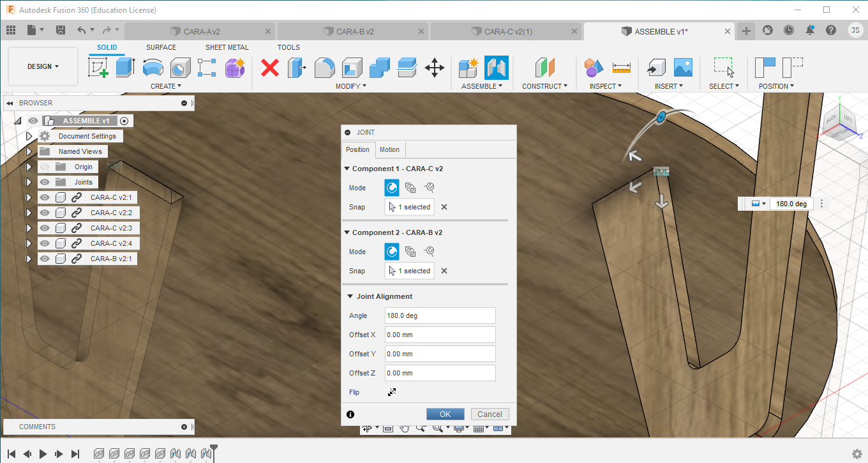Click the red X Delete tool
The image size is (868, 463).
tap(270, 67)
